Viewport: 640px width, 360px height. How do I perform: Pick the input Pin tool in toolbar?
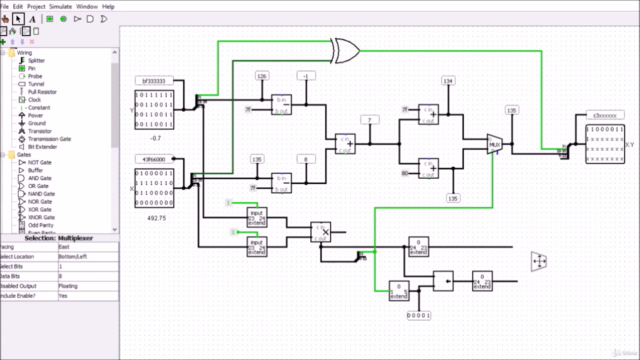(50, 19)
